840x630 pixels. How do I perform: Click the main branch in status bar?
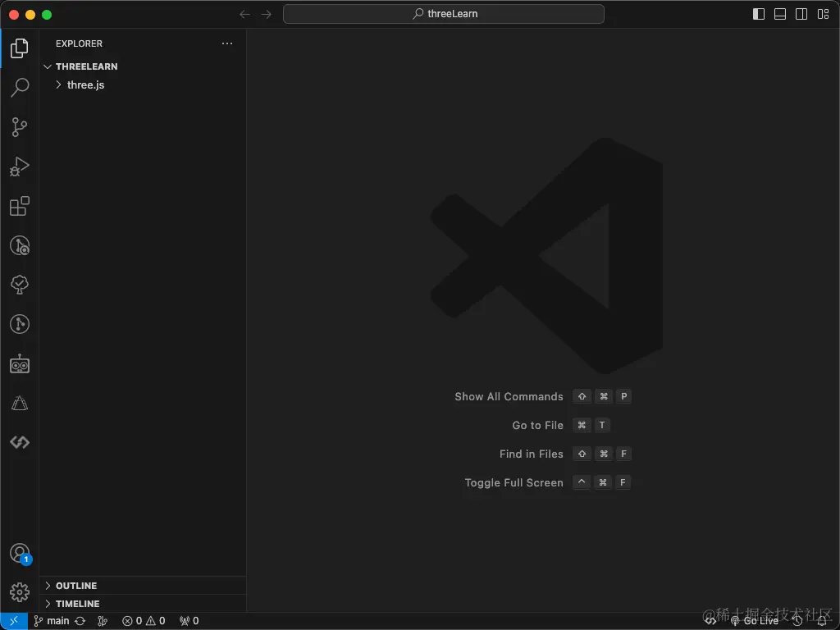[52, 621]
